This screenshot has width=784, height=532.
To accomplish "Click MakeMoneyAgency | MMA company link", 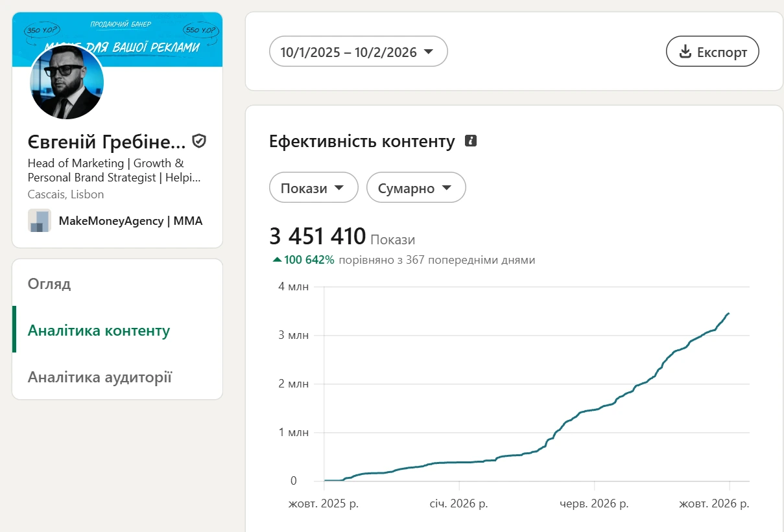I will (130, 220).
